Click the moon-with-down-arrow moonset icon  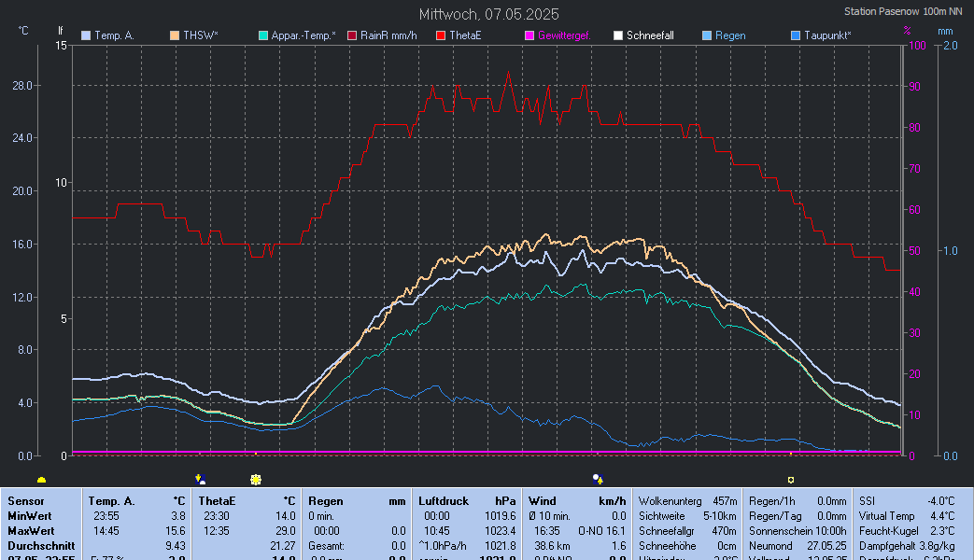200,479
